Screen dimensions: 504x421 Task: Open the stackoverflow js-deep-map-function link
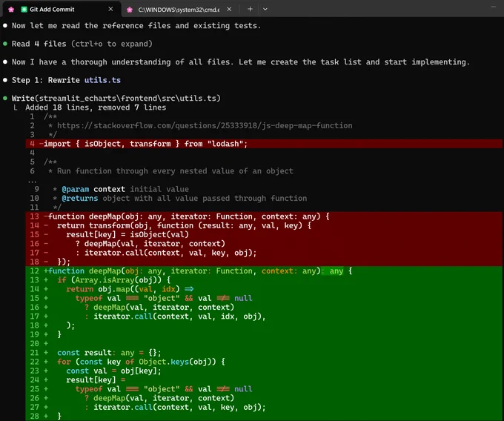[205, 126]
